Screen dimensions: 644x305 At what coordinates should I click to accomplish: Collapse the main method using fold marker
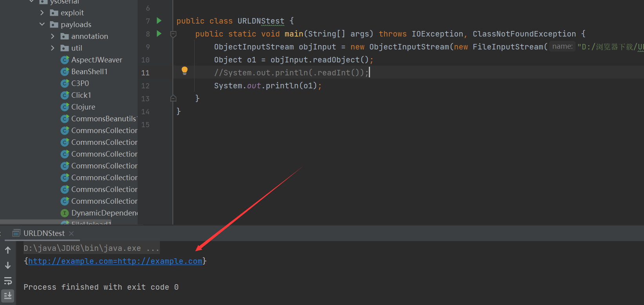(173, 34)
